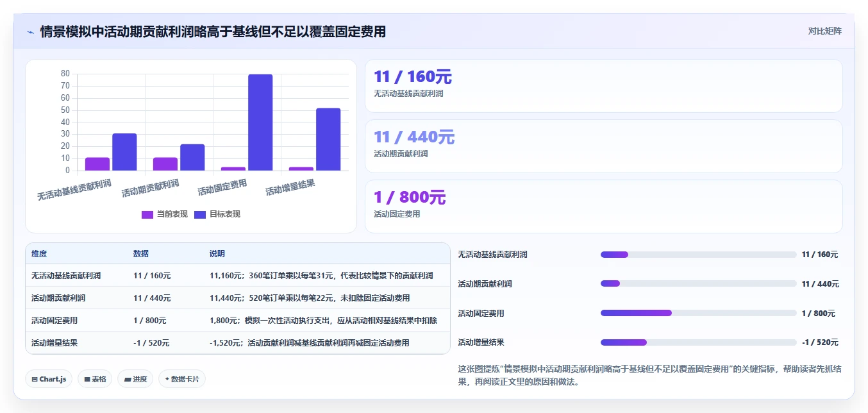This screenshot has width=868, height=413.
Task: Click 活动期贡献利润 in the table's first column
Action: (58, 298)
